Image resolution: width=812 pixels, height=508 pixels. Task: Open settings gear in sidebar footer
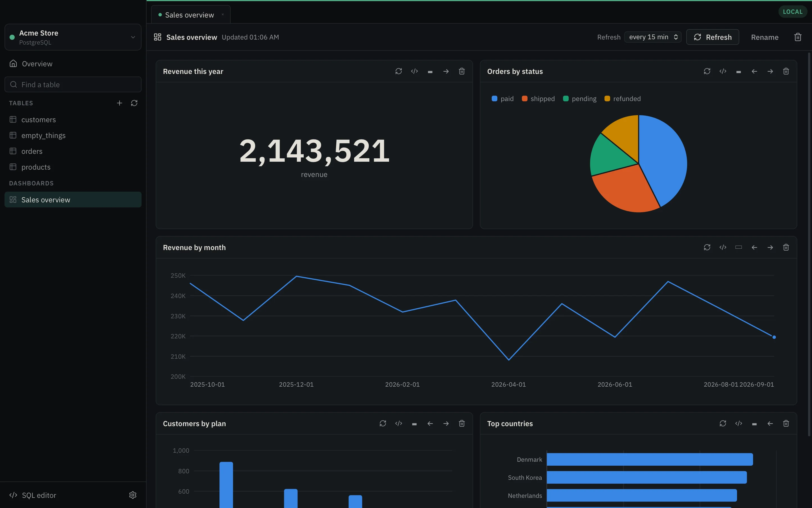[133, 495]
